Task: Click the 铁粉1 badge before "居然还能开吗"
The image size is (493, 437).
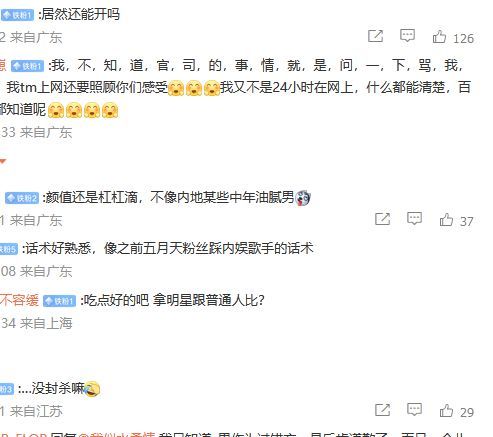Action: coord(17,15)
